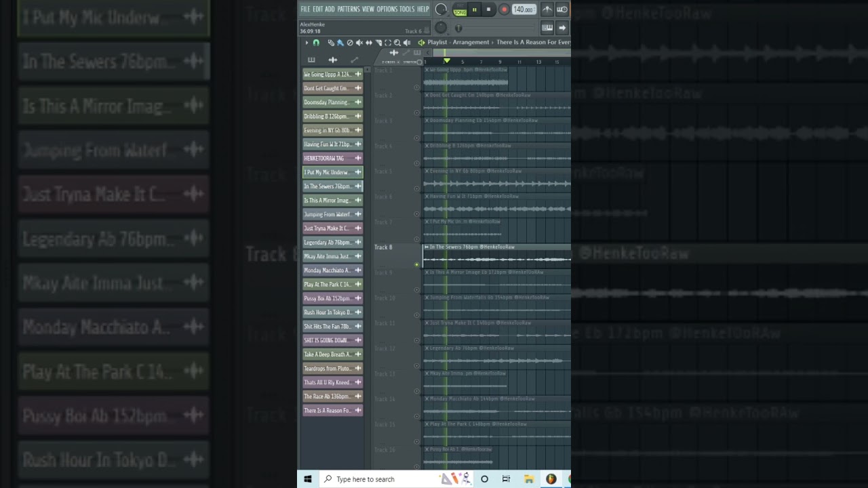Toggle Pattern/Song mode button

pos(460,9)
